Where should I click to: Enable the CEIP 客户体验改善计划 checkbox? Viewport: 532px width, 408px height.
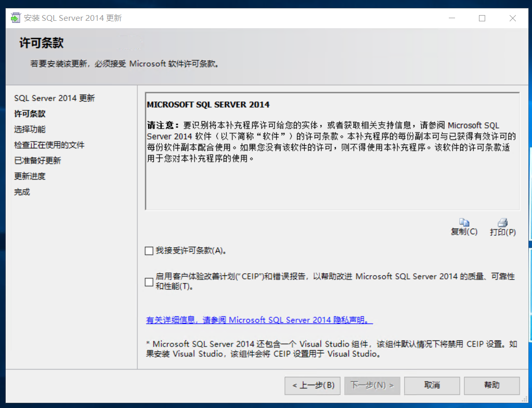[x=149, y=282]
